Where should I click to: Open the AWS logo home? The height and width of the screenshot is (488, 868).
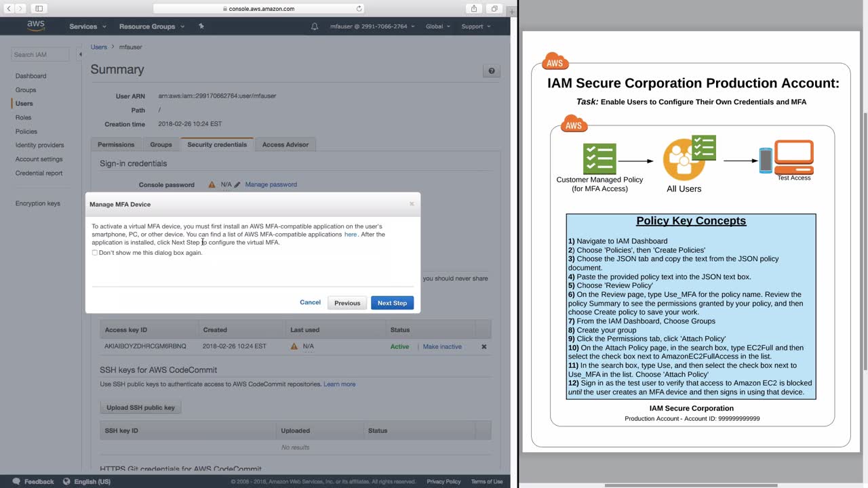click(36, 26)
